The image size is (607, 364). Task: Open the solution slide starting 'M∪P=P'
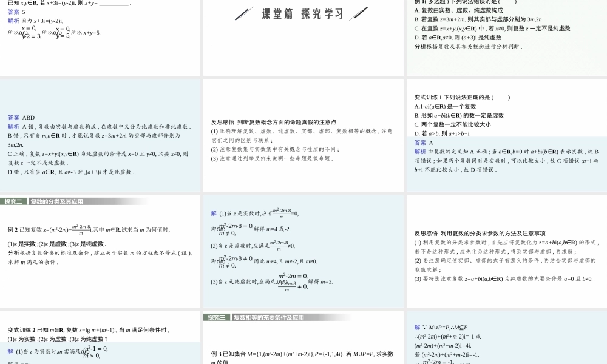[x=507, y=338]
